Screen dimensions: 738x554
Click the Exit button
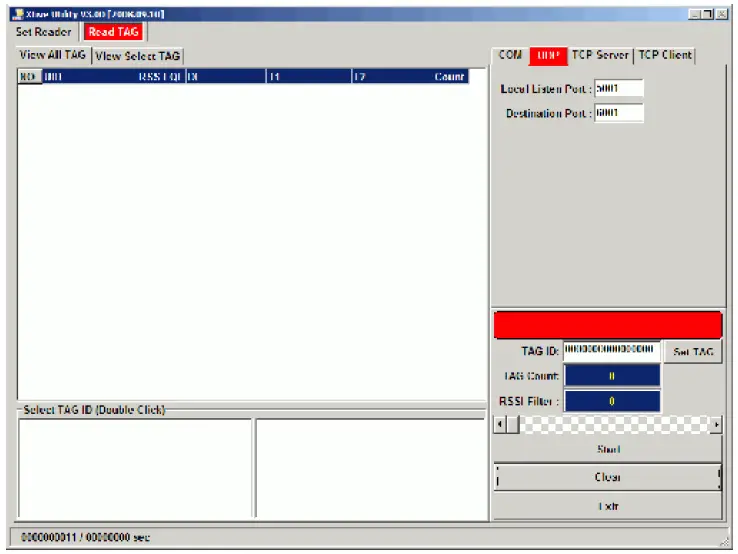(608, 506)
